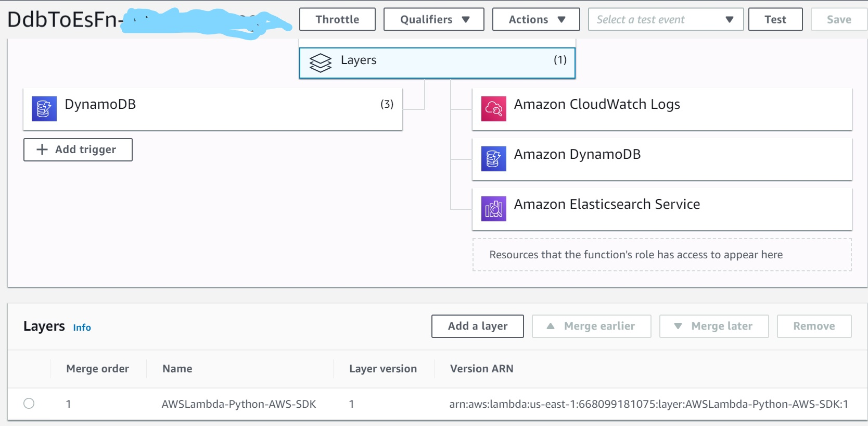Click the Merge order column header

pos(98,369)
